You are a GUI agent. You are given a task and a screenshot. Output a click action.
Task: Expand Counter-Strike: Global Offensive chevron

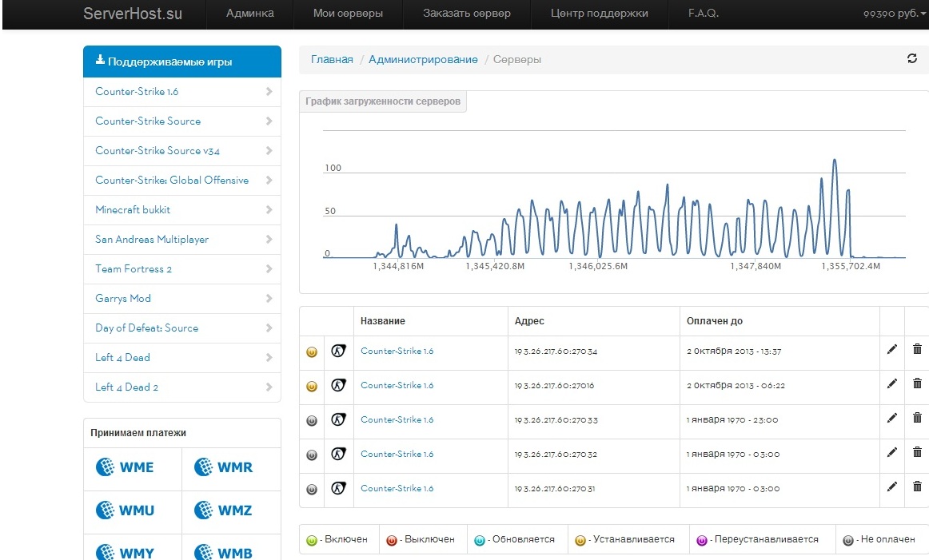pos(269,180)
